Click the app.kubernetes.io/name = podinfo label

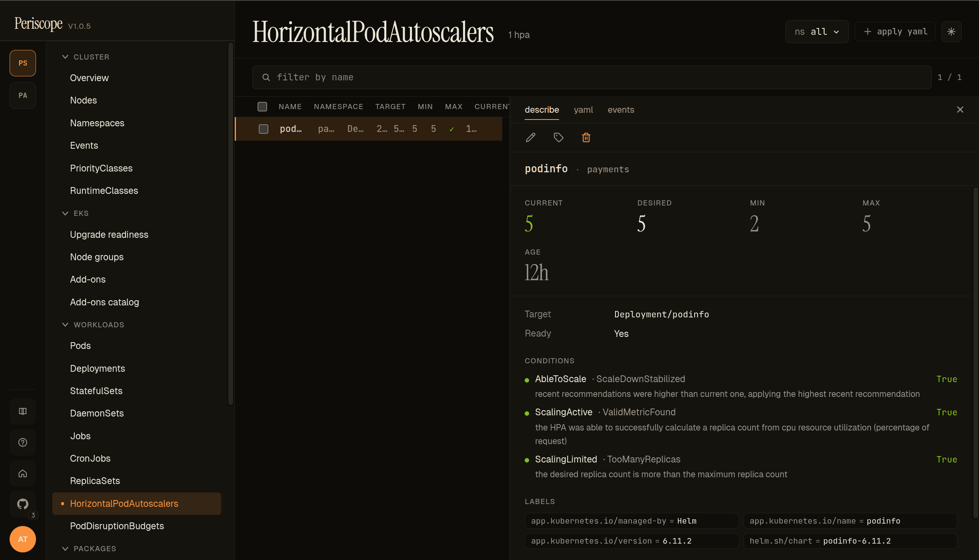[850, 521]
